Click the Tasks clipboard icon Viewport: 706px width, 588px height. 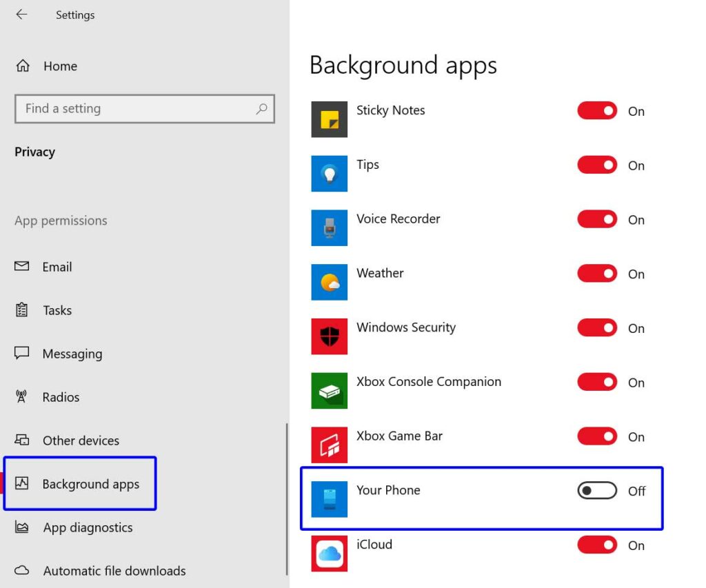point(21,310)
